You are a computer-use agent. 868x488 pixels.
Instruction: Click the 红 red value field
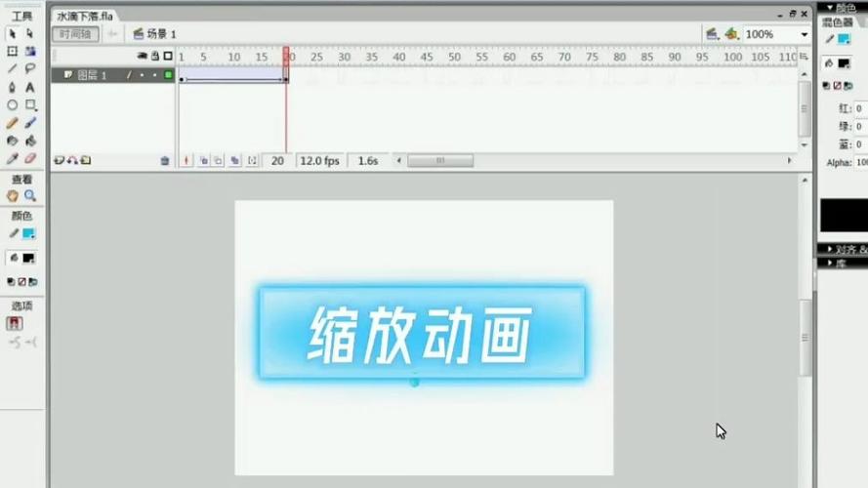pyautogui.click(x=861, y=108)
